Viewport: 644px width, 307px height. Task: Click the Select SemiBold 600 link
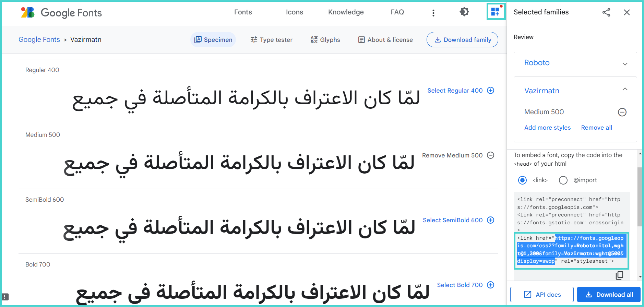pos(453,220)
